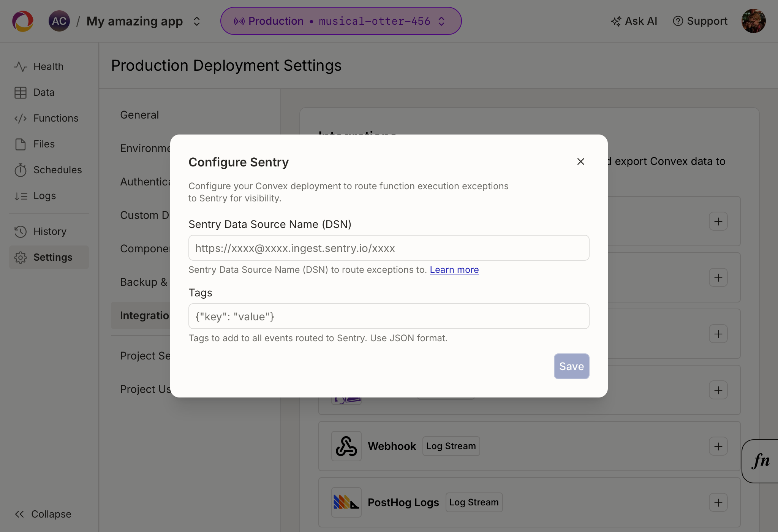Click the Log Stream badge next to Webhook
Screen dimensions: 778x532
click(x=451, y=446)
